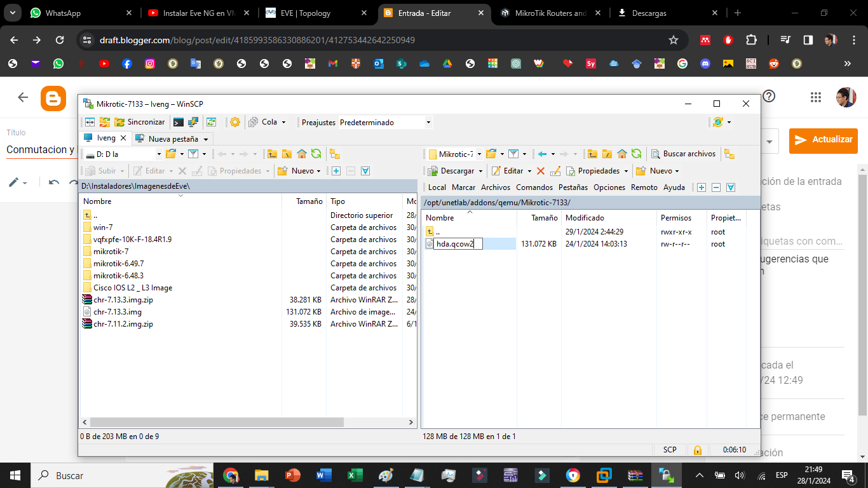The image size is (868, 488).
Task: Expand the Descargar dropdown arrow
Action: pos(480,171)
